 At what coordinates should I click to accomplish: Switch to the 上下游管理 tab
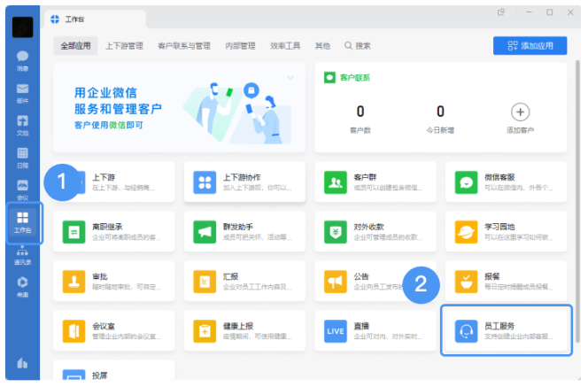tap(124, 45)
